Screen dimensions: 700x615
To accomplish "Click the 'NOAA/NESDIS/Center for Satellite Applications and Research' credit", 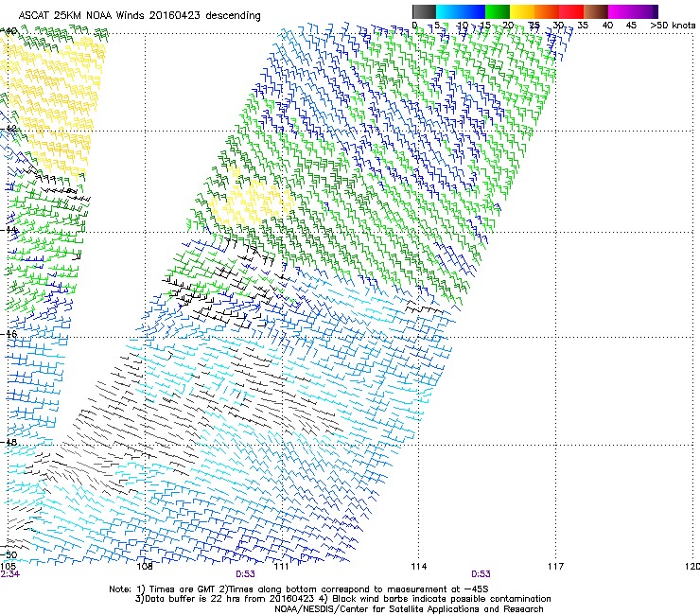I will point(409,609).
